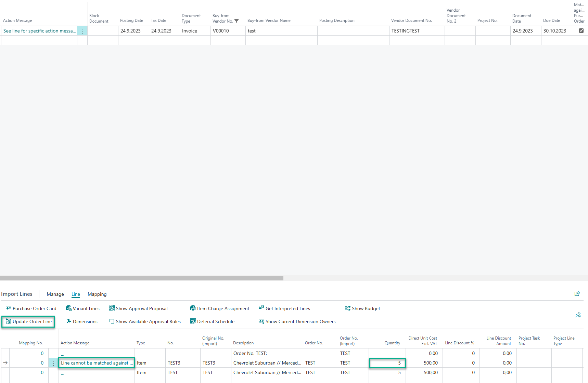
Task: Show Budget
Action: click(x=362, y=308)
